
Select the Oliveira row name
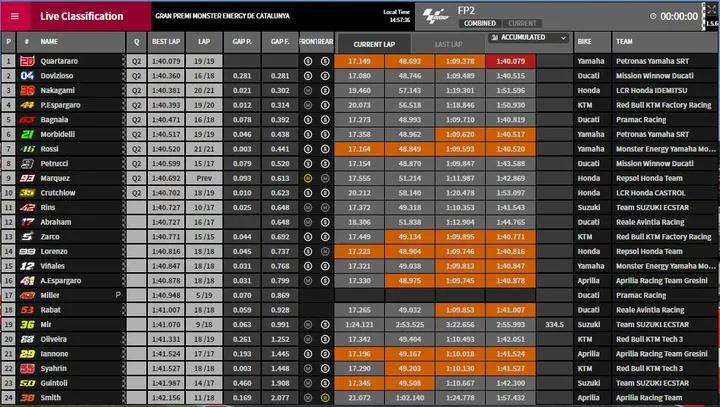point(53,339)
